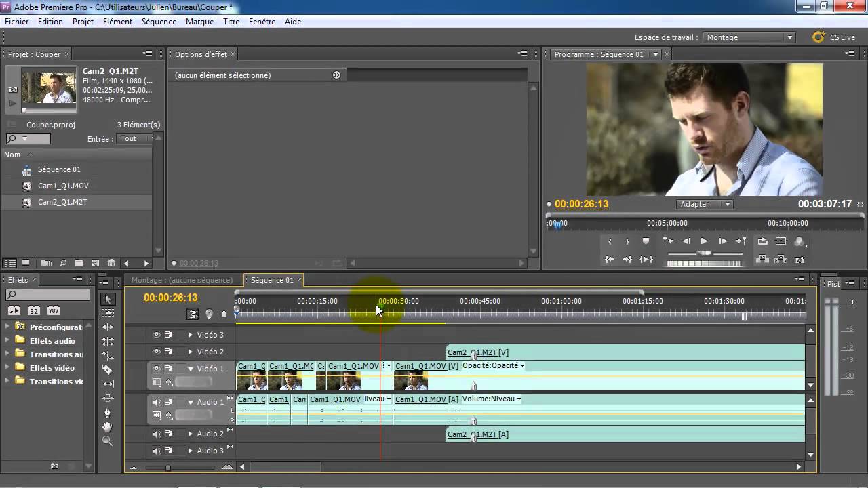Click the 32-bit effects filter icon

[x=34, y=310]
